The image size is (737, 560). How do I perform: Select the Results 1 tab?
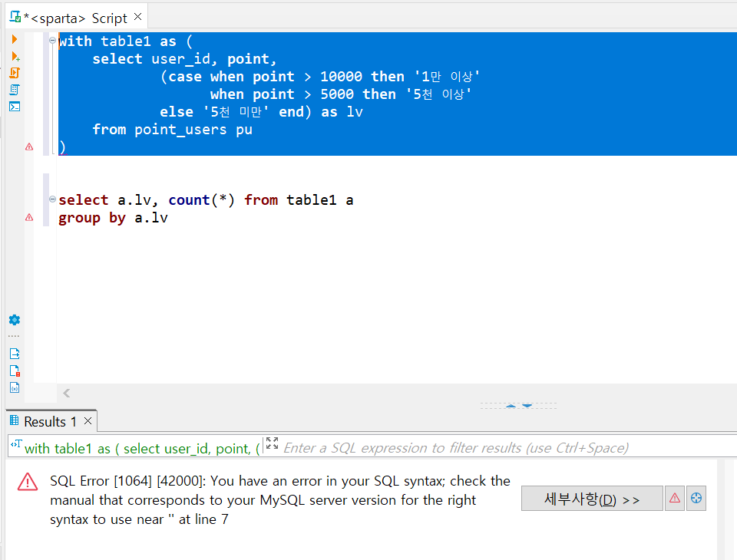pos(50,421)
